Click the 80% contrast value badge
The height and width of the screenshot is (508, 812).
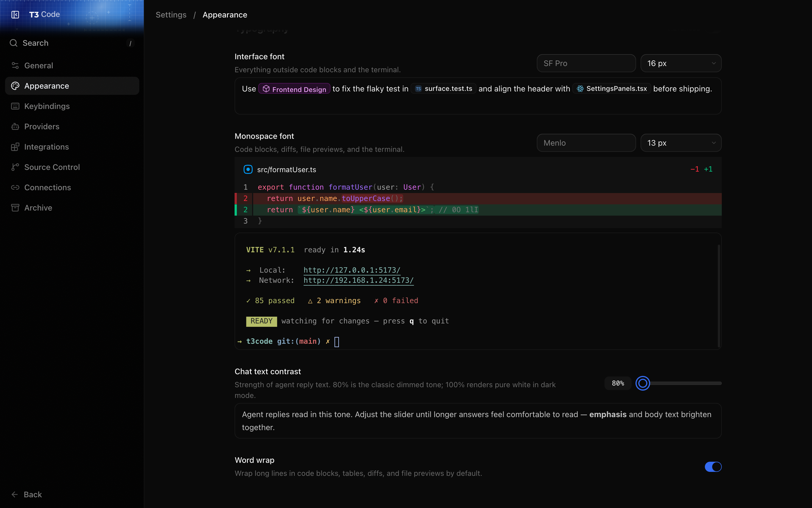(618, 383)
